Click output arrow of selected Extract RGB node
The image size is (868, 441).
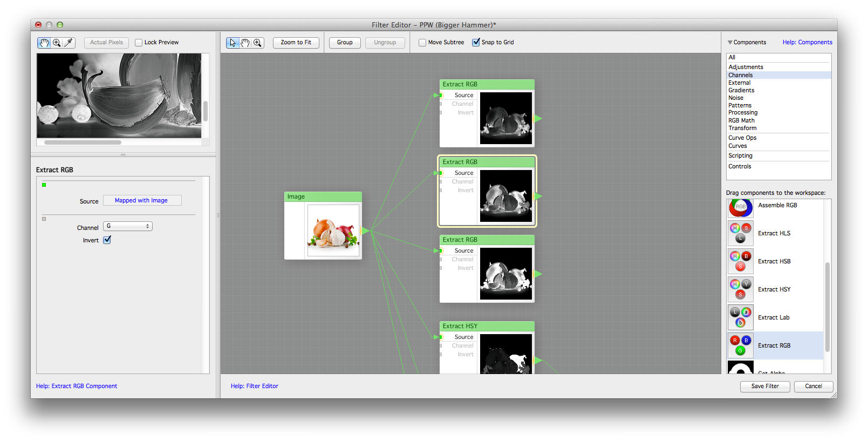click(538, 196)
